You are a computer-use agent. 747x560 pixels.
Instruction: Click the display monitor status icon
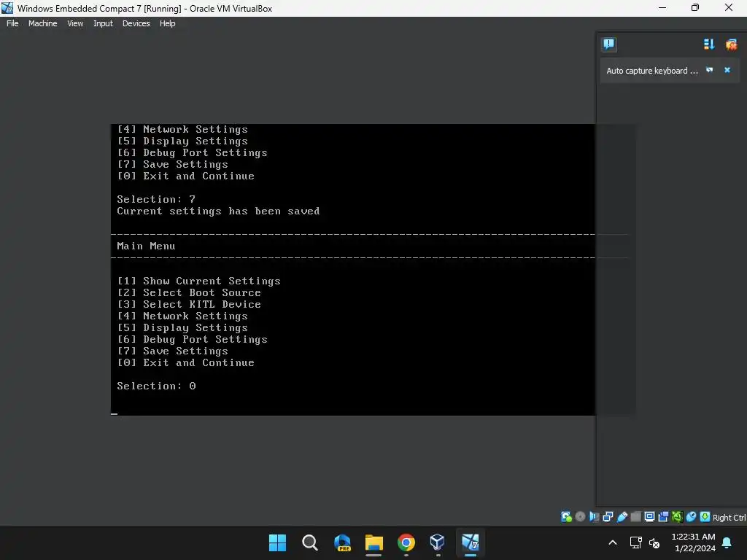(x=649, y=517)
